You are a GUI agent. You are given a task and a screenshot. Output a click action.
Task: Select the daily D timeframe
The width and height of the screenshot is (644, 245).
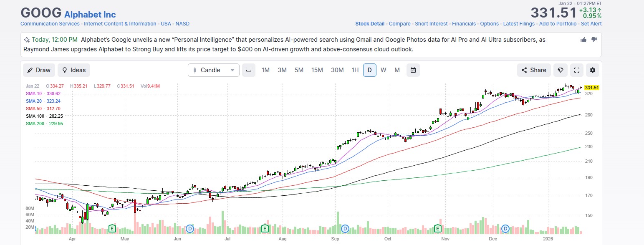click(x=369, y=70)
